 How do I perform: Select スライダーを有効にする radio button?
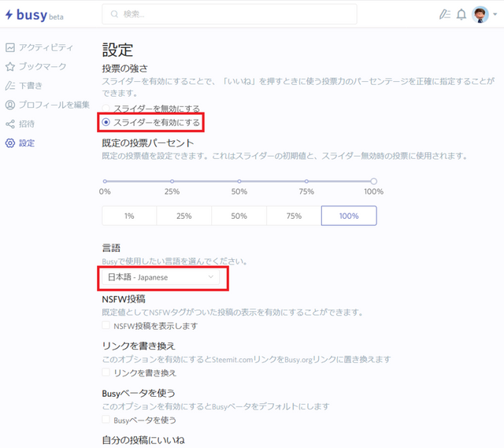106,122
